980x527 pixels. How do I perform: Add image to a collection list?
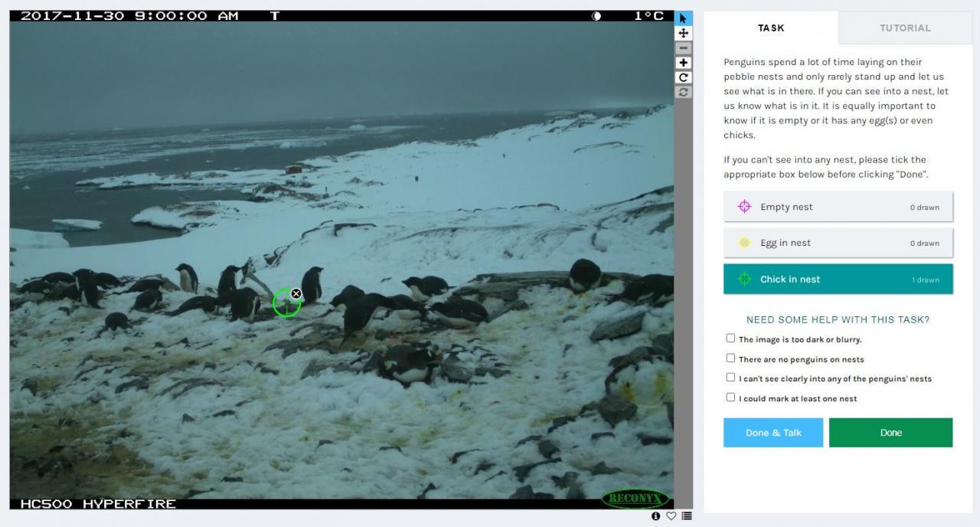click(x=687, y=516)
